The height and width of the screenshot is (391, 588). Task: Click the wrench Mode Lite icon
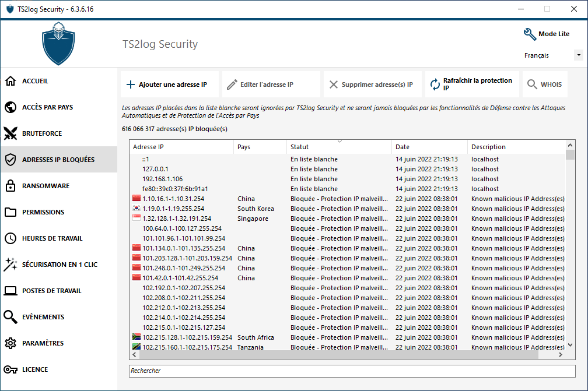coord(530,34)
